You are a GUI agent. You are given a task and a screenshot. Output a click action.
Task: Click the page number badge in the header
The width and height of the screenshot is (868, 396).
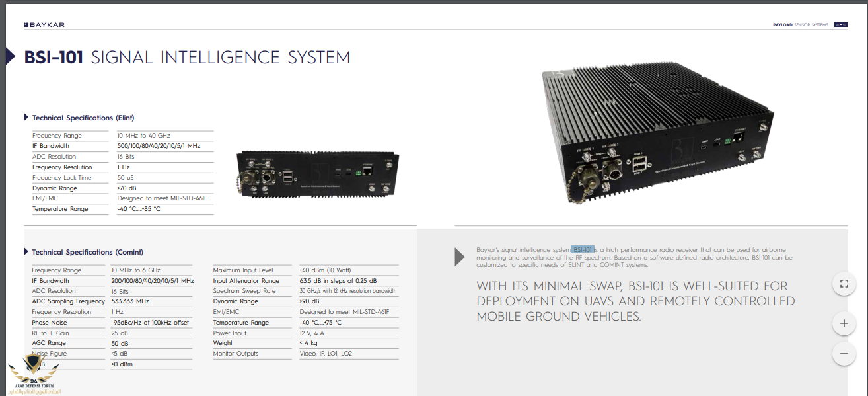tap(841, 25)
